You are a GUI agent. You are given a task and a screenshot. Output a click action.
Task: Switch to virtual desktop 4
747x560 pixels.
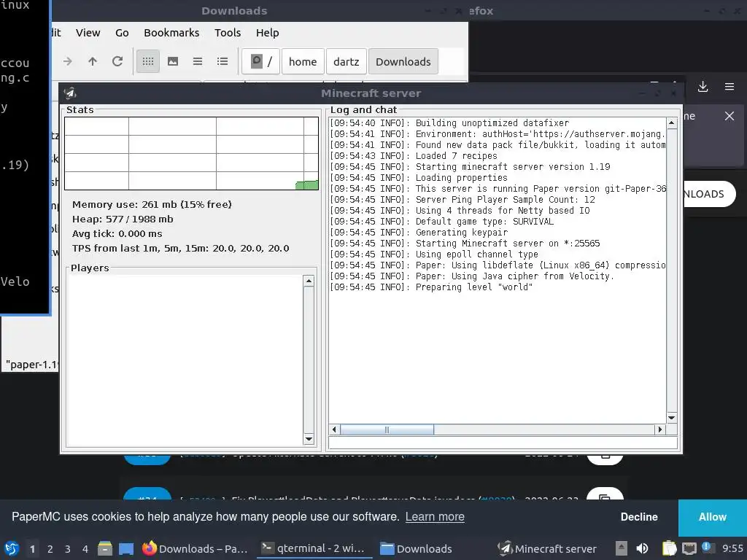coord(85,549)
